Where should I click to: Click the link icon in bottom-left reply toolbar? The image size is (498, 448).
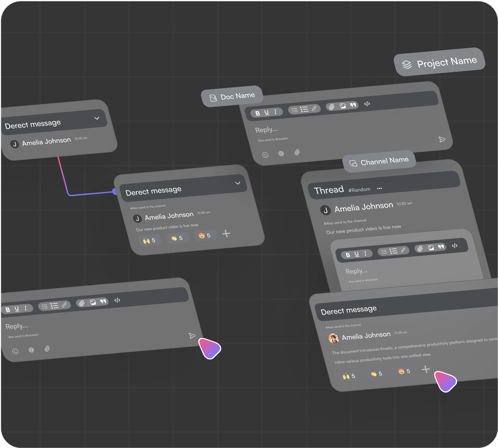click(x=64, y=305)
